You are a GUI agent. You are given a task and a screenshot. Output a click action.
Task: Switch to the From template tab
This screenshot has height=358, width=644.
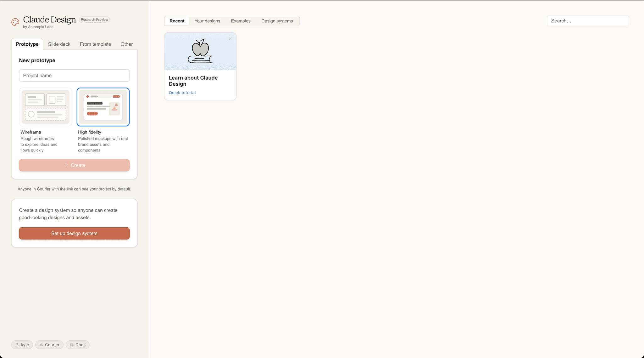pyautogui.click(x=95, y=44)
